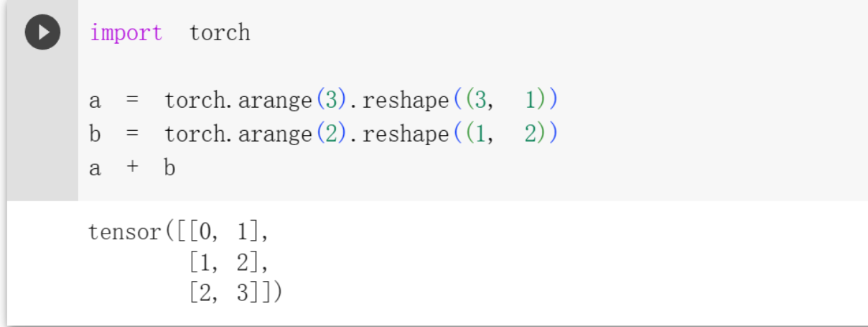This screenshot has height=327, width=868.
Task: Click the number 3 inside arange
Action: [x=331, y=101]
